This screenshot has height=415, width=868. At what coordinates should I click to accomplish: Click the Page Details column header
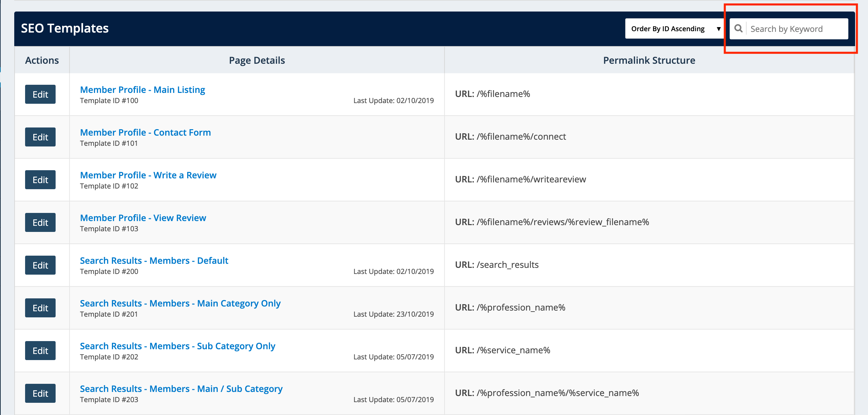pos(257,60)
